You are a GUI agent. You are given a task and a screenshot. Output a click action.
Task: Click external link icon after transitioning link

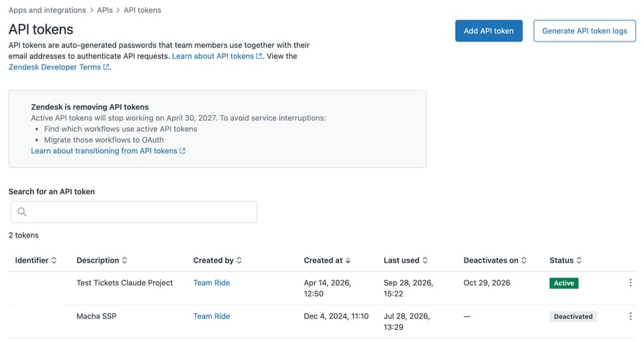tap(182, 151)
